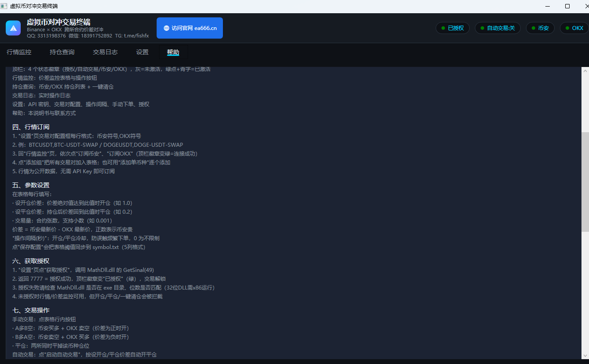The height and width of the screenshot is (364, 589).
Task: Click the TG: t.me/fishfx contact text
Action: 132,36
